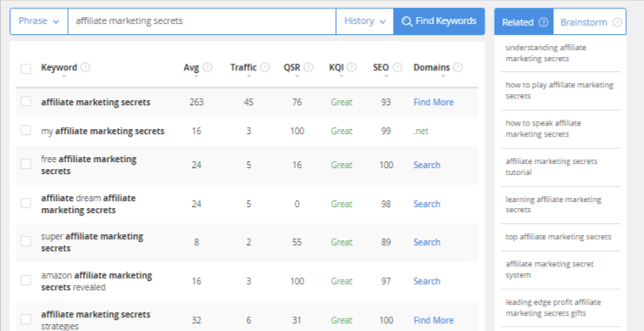The image size is (644, 331).
Task: Click the QSR question mark icon
Action: tap(309, 67)
